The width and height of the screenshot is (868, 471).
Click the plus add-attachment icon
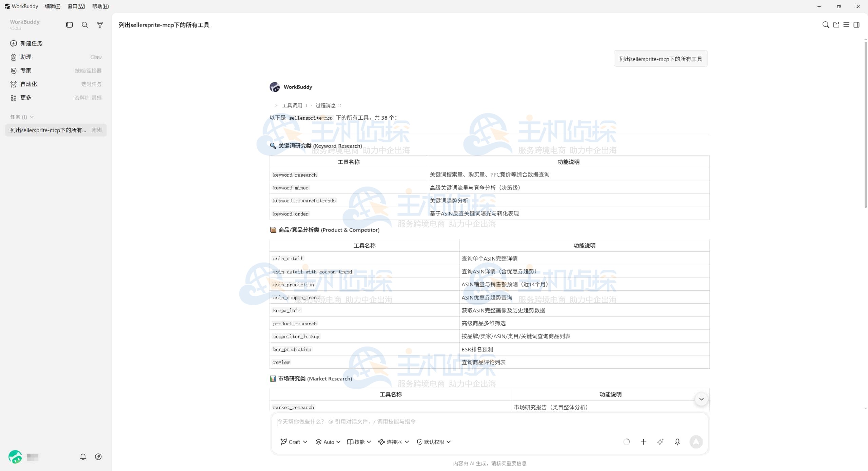(x=644, y=442)
